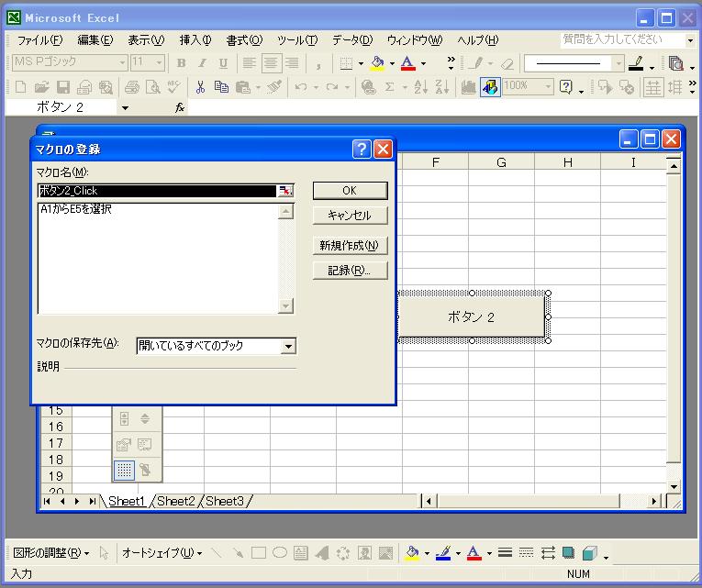The width and height of the screenshot is (702, 588).
Task: Open the Data menu
Action: pyautogui.click(x=352, y=40)
